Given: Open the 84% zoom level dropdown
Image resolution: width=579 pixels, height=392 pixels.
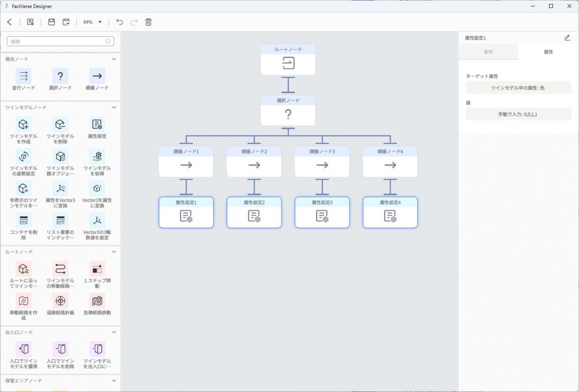Looking at the screenshot, I should click(93, 22).
